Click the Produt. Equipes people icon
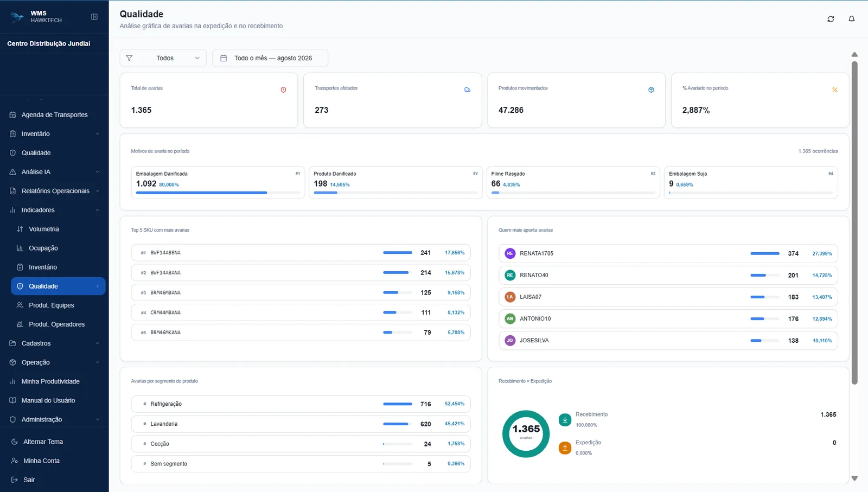This screenshot has width=868, height=492. (x=20, y=305)
